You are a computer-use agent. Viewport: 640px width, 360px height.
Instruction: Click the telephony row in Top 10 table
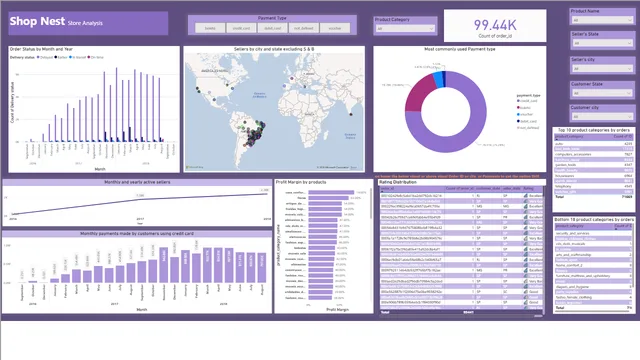(593, 186)
